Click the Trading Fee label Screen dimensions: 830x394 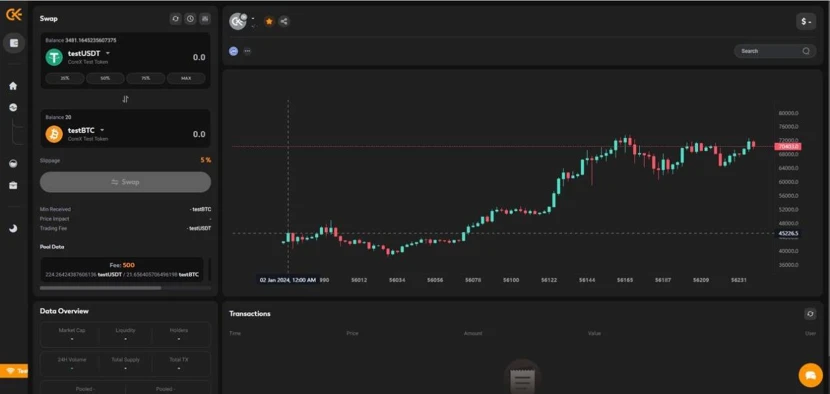tap(53, 229)
